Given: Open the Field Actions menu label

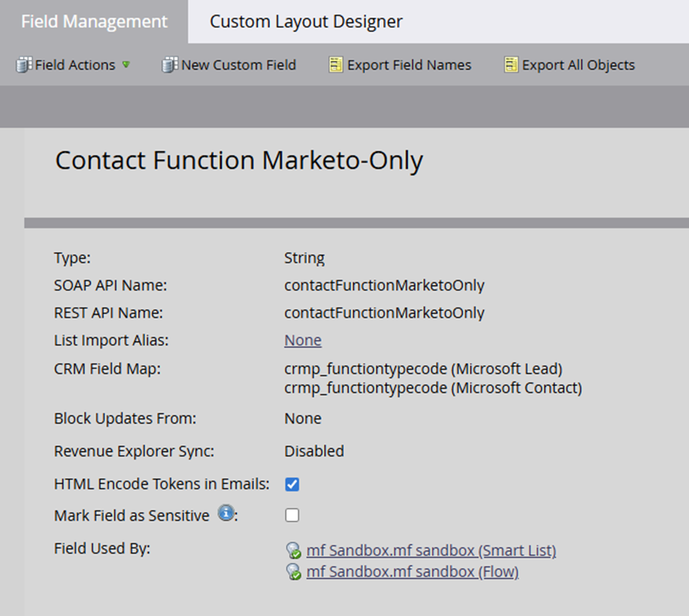Looking at the screenshot, I should (75, 65).
